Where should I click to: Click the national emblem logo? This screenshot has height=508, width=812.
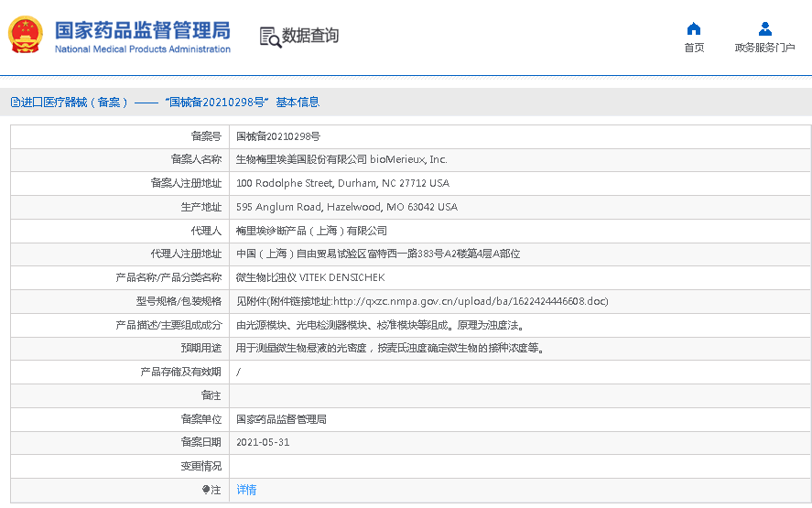pos(26,35)
